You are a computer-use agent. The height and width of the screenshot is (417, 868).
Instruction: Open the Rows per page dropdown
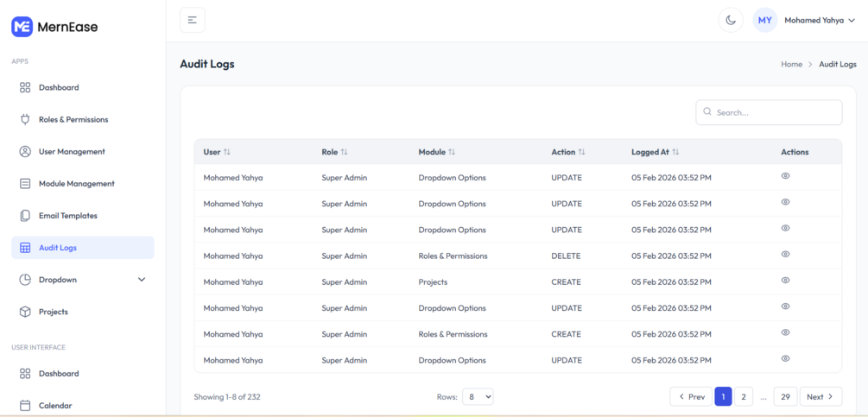click(478, 396)
